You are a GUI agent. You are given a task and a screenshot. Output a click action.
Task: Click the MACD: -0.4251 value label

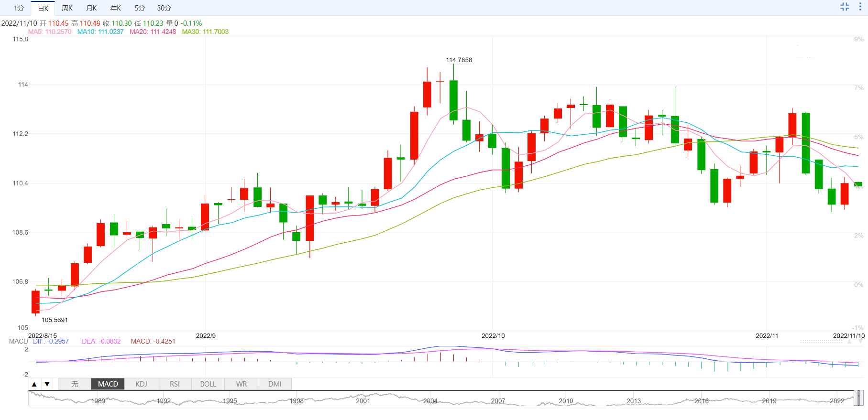(153, 342)
